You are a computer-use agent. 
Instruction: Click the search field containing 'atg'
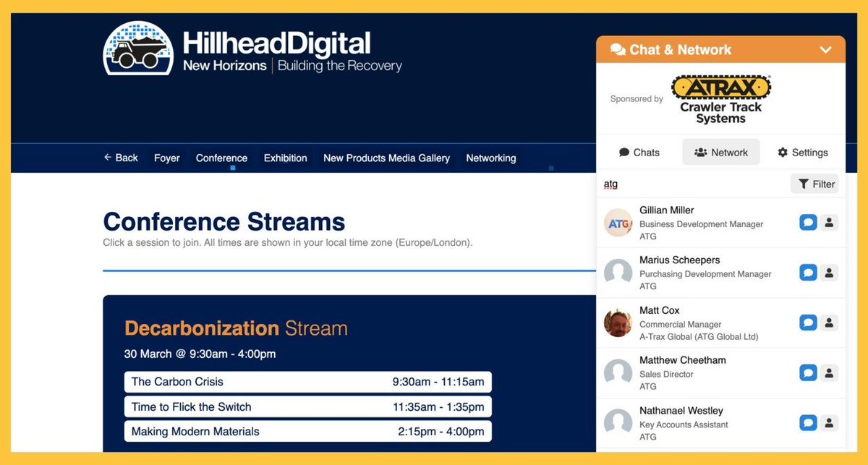pos(693,184)
